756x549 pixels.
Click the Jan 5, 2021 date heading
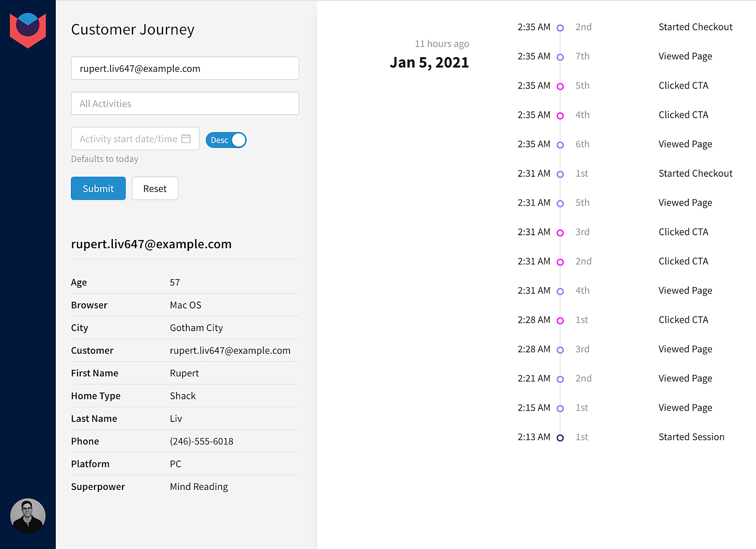(x=429, y=62)
